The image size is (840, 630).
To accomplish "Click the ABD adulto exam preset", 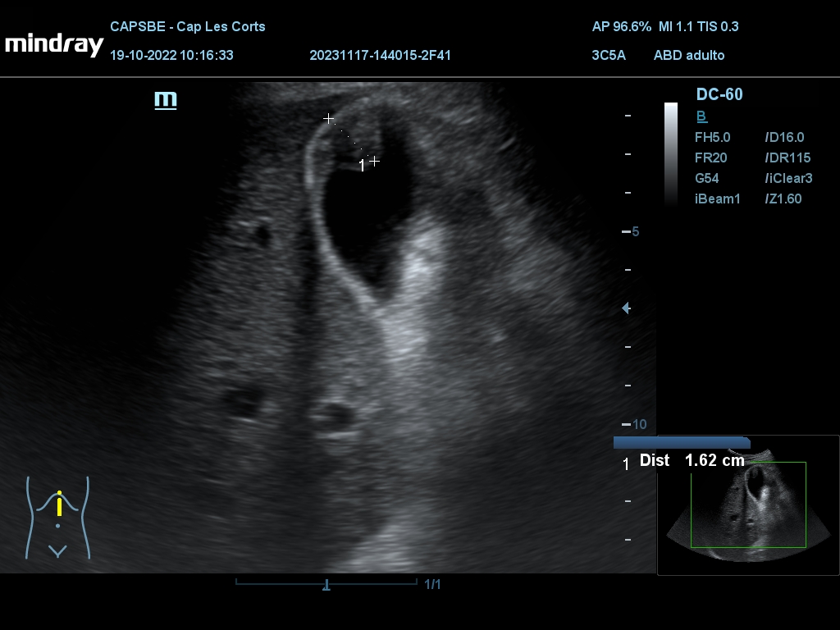I will click(688, 56).
